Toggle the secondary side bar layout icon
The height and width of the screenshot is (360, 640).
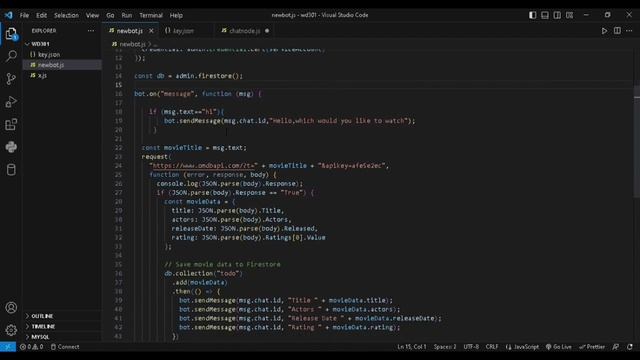pos(557,15)
